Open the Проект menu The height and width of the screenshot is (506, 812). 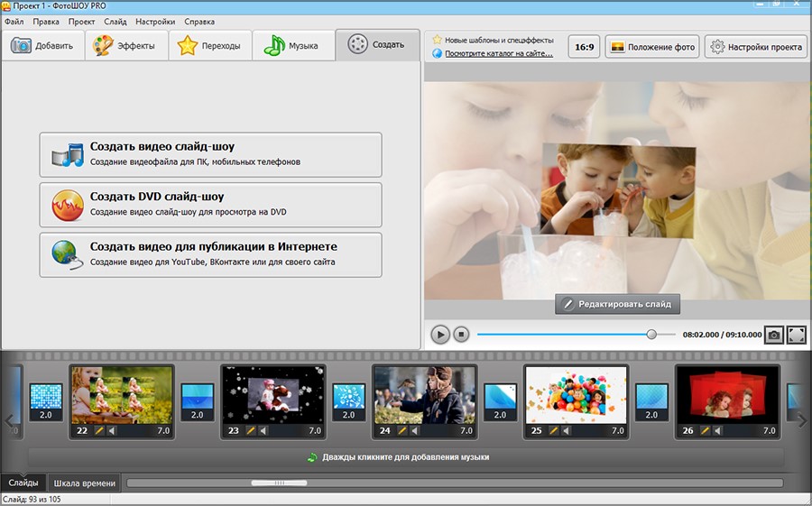pyautogui.click(x=81, y=22)
